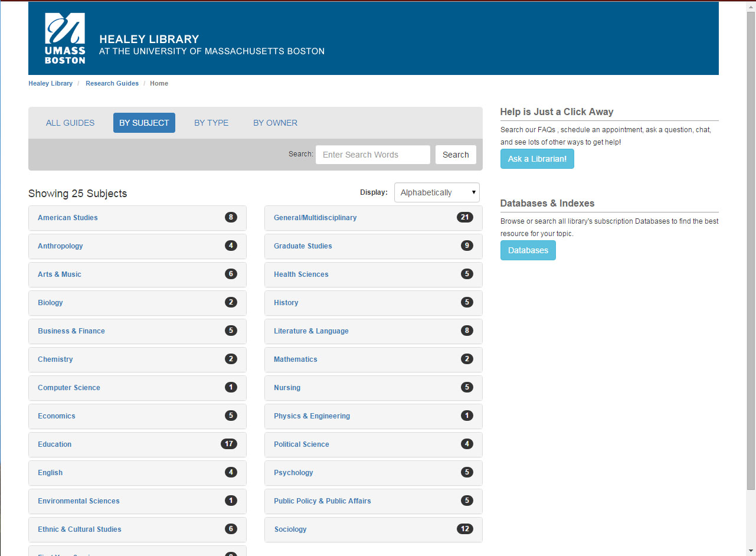The width and height of the screenshot is (756, 556).
Task: Open the Display Alphabetically dropdown
Action: coord(437,192)
